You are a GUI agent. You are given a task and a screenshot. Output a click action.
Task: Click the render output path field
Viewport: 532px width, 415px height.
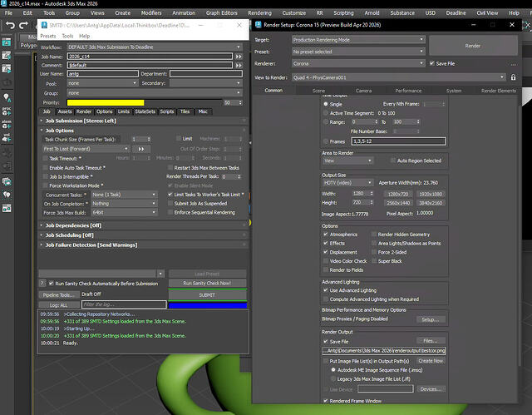tap(384, 350)
